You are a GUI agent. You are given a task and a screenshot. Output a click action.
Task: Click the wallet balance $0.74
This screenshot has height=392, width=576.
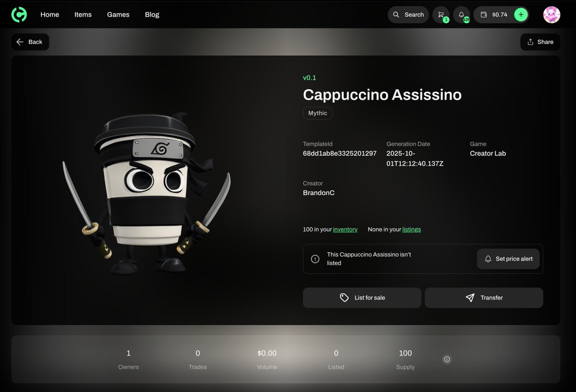pyautogui.click(x=494, y=14)
